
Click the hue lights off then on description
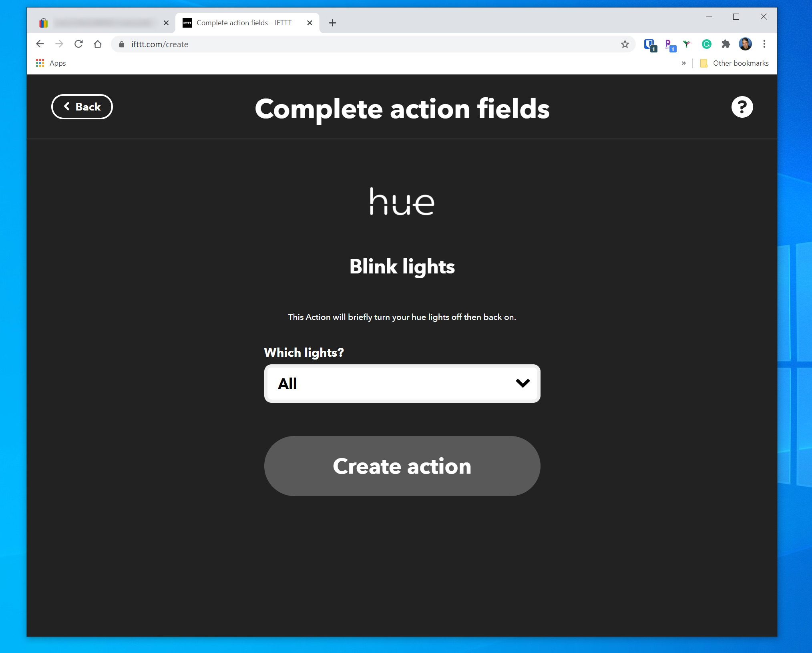402,317
